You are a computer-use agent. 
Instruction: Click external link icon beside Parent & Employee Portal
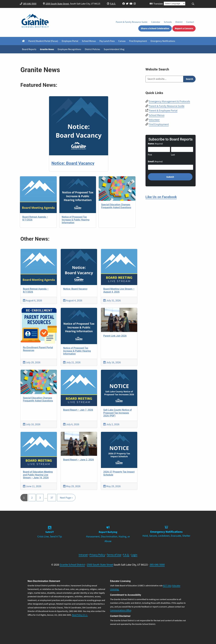coord(147,111)
